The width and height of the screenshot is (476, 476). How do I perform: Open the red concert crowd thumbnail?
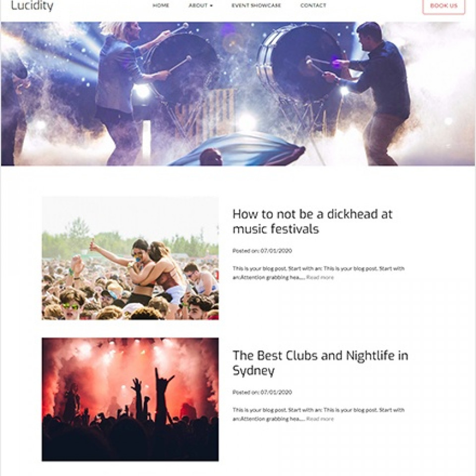(130, 399)
